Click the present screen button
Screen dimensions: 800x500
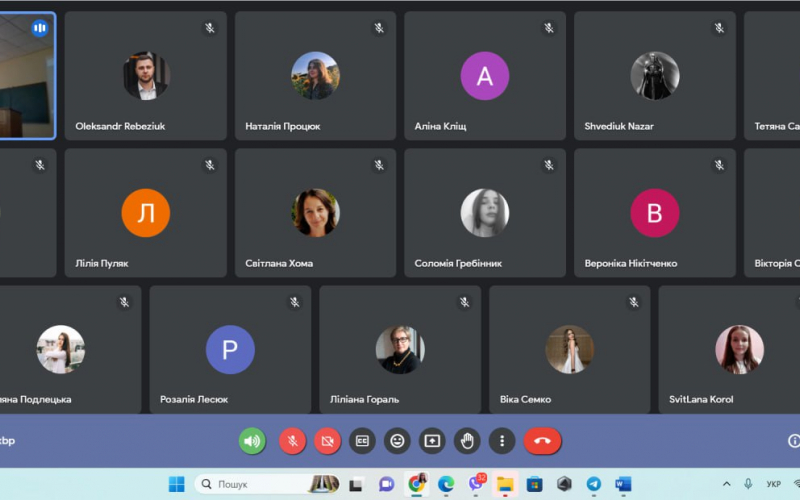tap(432, 440)
